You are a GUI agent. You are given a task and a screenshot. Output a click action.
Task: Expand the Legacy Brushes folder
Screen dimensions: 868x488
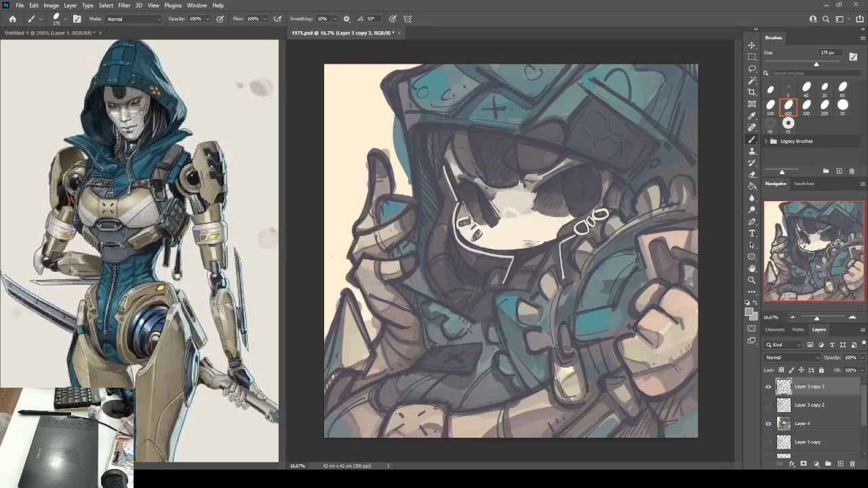(766, 141)
